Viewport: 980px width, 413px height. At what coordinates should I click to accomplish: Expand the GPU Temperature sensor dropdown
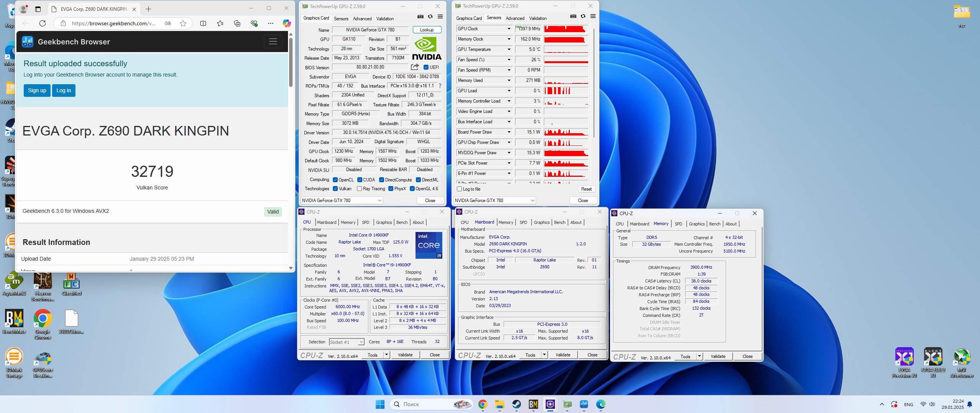(x=509, y=49)
